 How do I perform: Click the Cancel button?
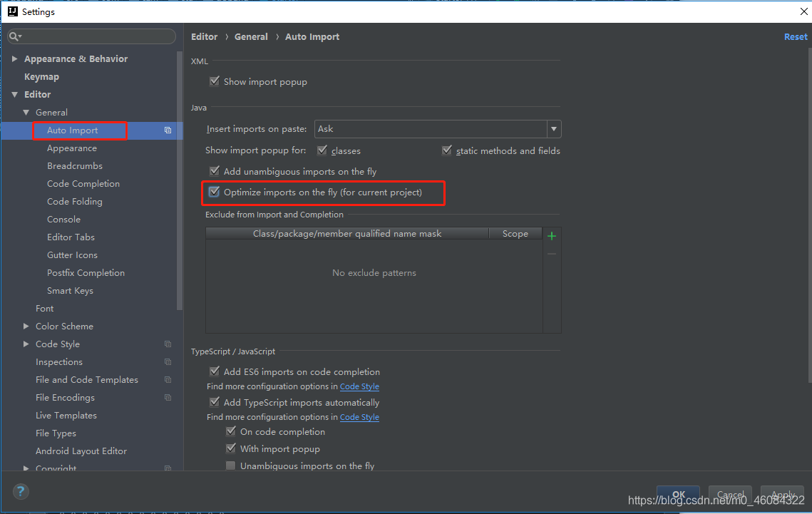[730, 494]
